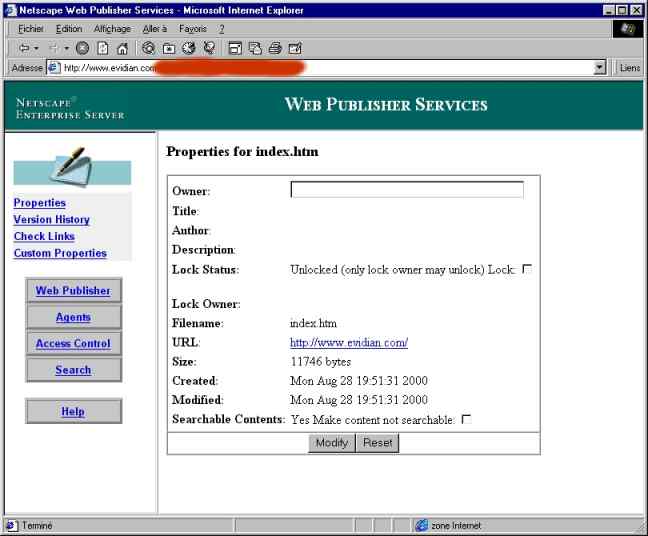Click the Modify button
This screenshot has height=536, width=648.
[331, 443]
